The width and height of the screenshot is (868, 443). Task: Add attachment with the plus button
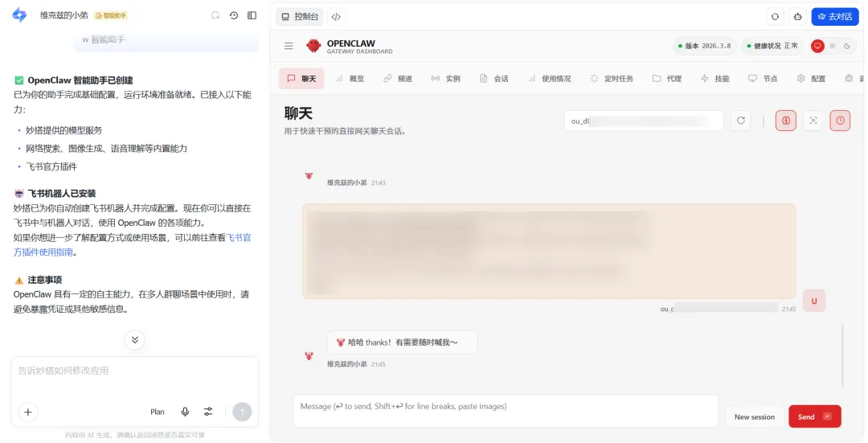point(28,412)
